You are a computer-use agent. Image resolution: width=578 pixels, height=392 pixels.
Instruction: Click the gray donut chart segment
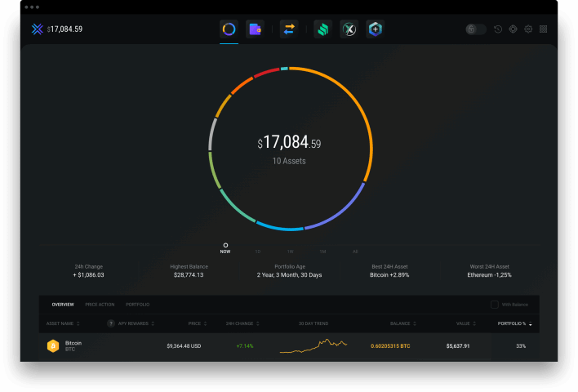[x=212, y=133]
